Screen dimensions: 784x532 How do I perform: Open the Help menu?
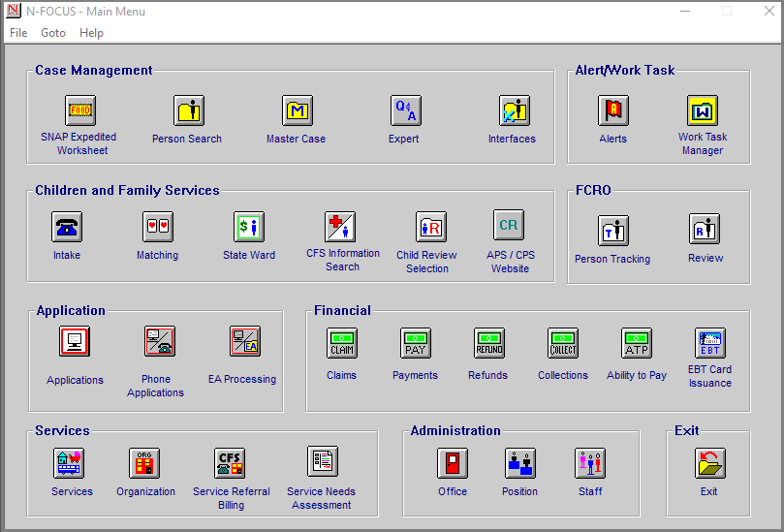pos(91,33)
